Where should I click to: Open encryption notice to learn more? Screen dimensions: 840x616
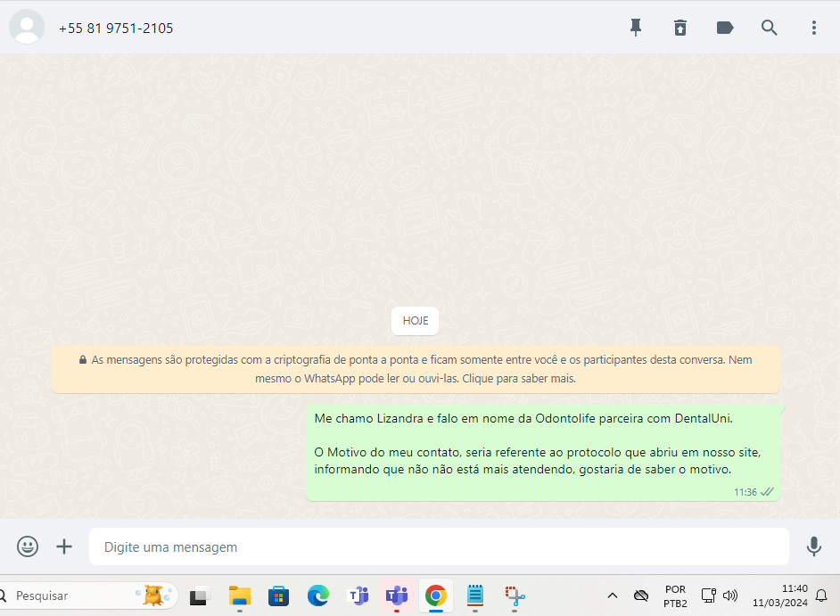point(416,369)
